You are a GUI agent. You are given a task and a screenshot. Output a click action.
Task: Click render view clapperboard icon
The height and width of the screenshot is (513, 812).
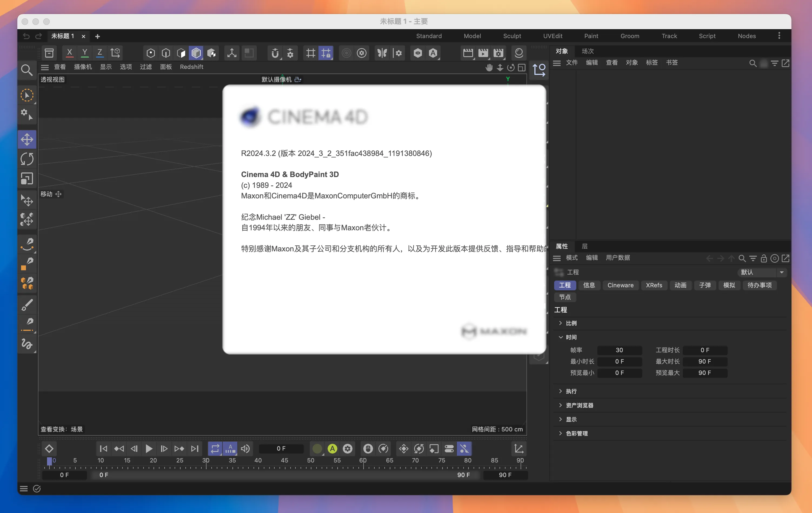point(468,53)
